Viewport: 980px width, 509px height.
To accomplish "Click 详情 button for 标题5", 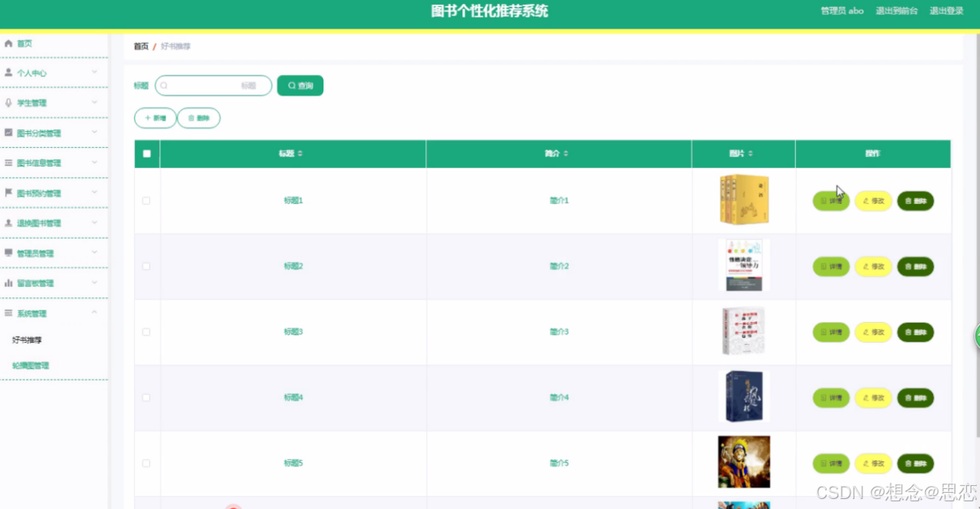I will [831, 464].
